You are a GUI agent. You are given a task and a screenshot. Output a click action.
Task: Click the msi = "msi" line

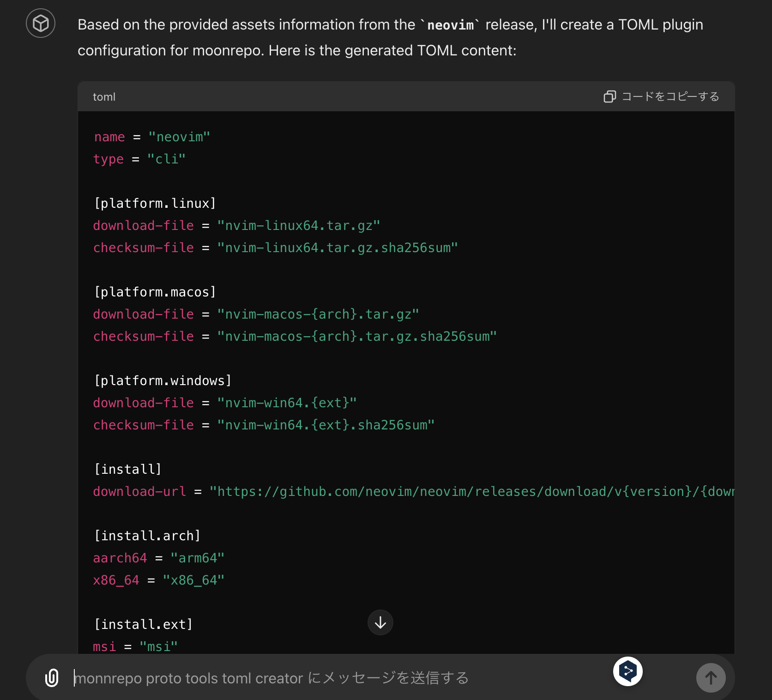pyautogui.click(x=135, y=647)
